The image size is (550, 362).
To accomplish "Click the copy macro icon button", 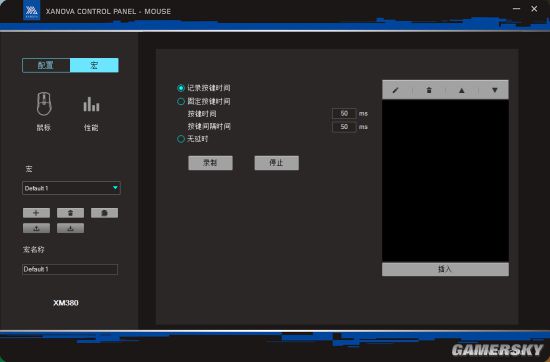I will pyautogui.click(x=104, y=213).
